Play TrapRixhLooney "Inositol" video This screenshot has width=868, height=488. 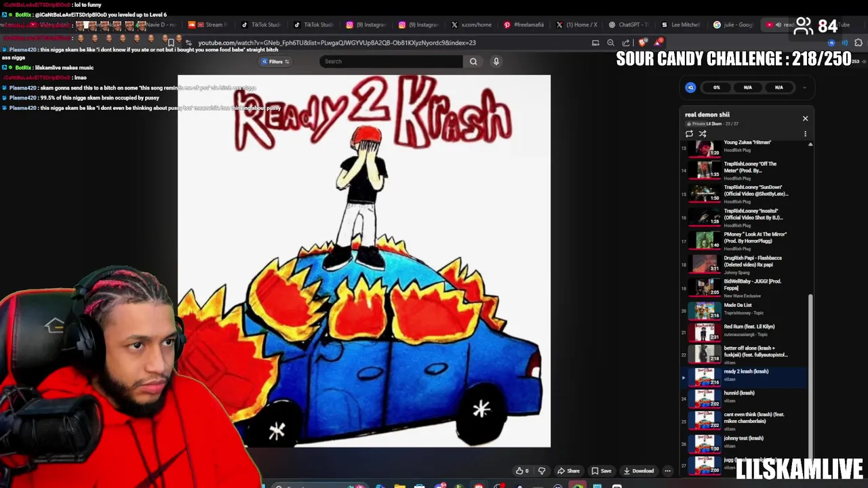click(745, 217)
